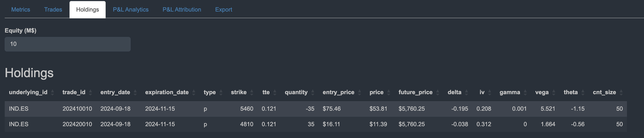Open the Export tab
This screenshot has height=138, width=644.
click(224, 10)
